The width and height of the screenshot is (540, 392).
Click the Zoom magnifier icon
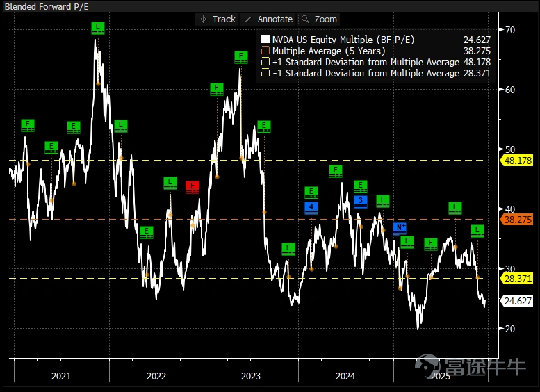[305, 19]
